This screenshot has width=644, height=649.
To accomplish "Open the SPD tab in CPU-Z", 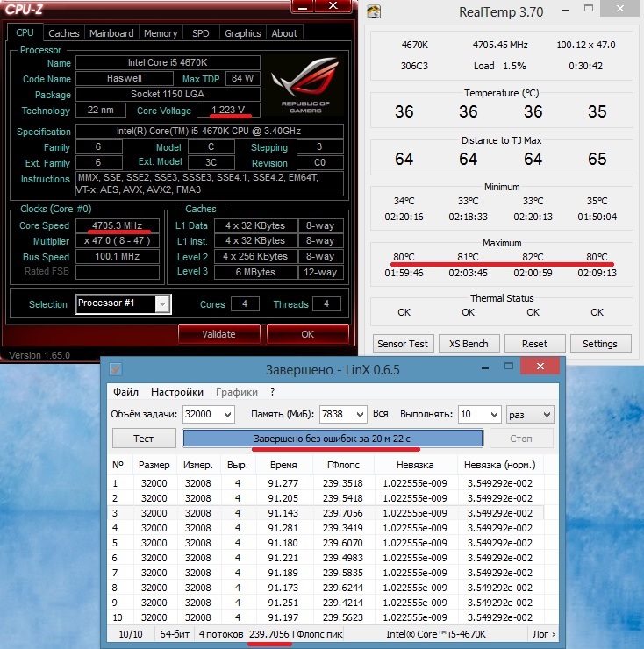I will pos(200,33).
